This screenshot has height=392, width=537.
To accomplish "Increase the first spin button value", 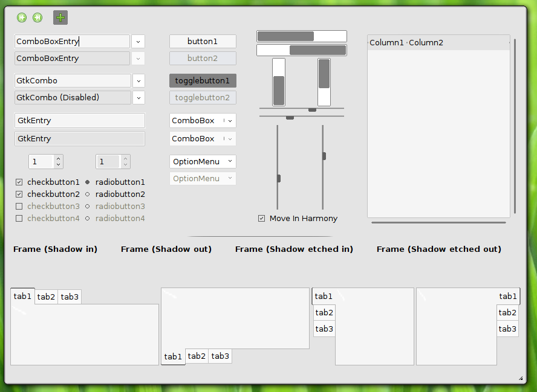I will pyautogui.click(x=59, y=158).
